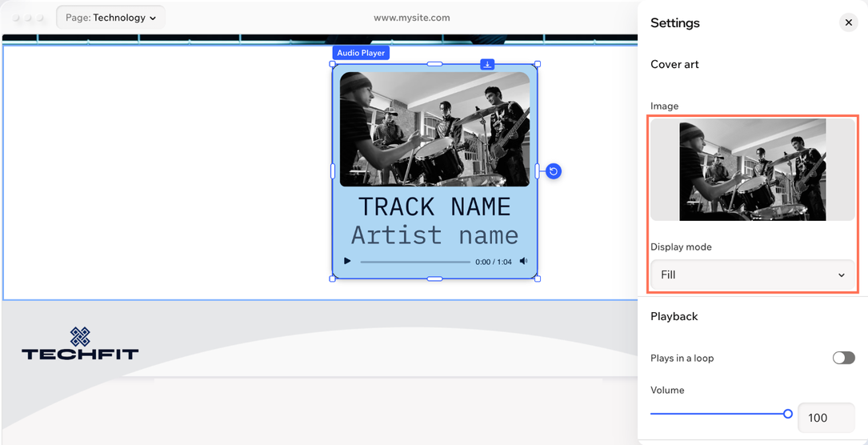Toggle the Plays in a loop switch
The image size is (868, 445).
pos(844,358)
